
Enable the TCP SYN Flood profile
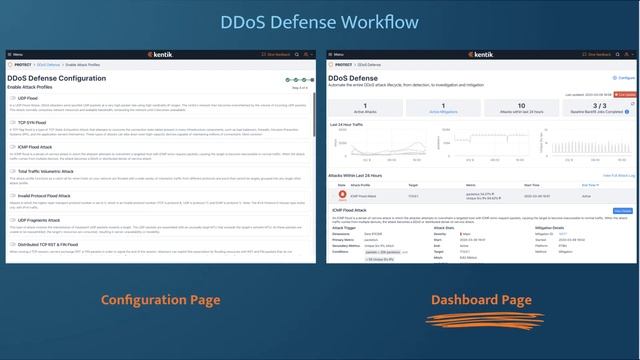point(13,122)
